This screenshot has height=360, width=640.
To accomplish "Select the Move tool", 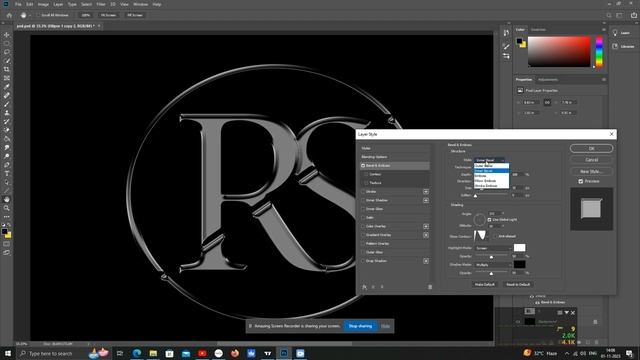I will (x=7, y=35).
